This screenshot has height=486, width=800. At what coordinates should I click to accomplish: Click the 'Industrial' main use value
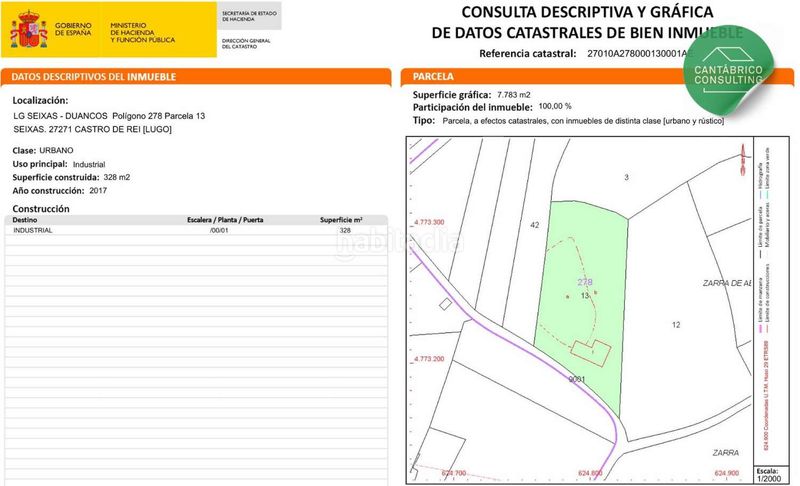pyautogui.click(x=89, y=165)
